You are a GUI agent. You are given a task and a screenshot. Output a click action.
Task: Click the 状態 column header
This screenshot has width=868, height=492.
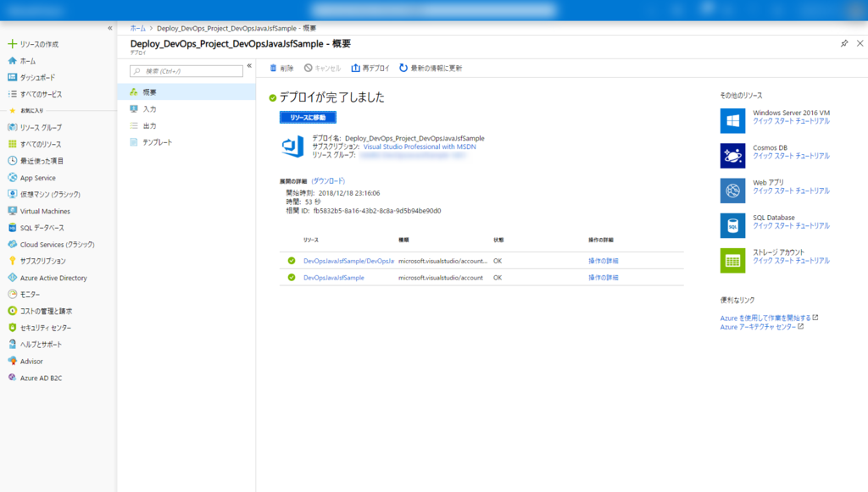pyautogui.click(x=498, y=240)
